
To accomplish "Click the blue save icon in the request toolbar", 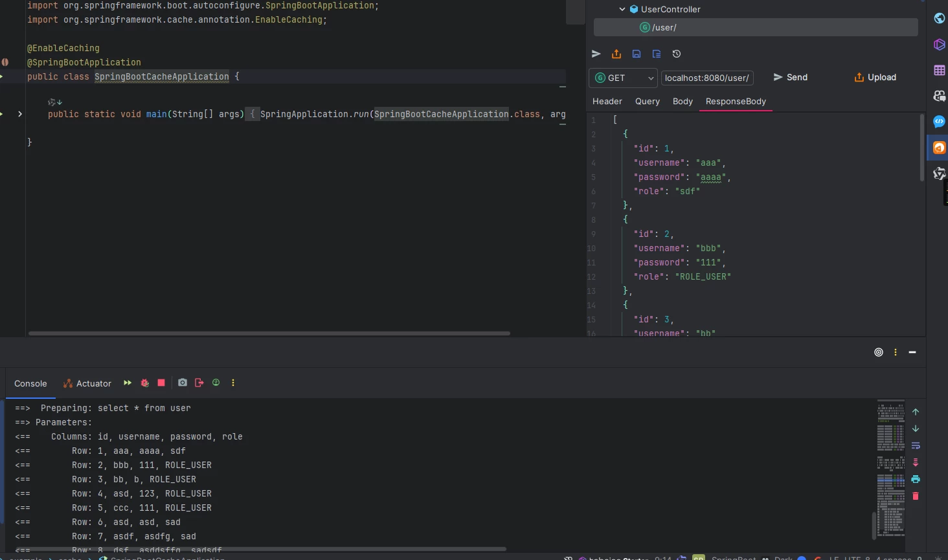I will [637, 54].
